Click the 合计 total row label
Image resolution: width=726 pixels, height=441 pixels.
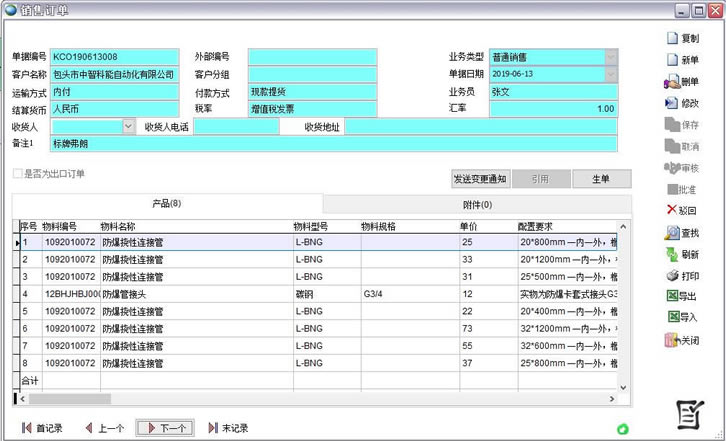point(30,380)
